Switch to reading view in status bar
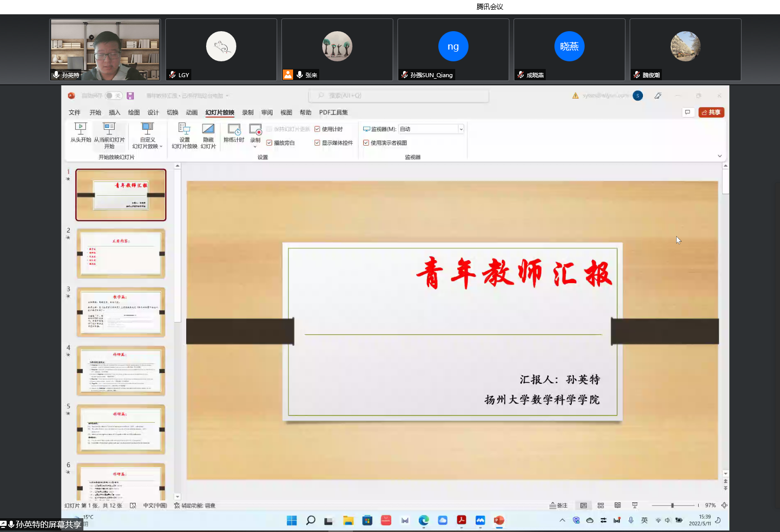780x532 pixels. click(617, 505)
